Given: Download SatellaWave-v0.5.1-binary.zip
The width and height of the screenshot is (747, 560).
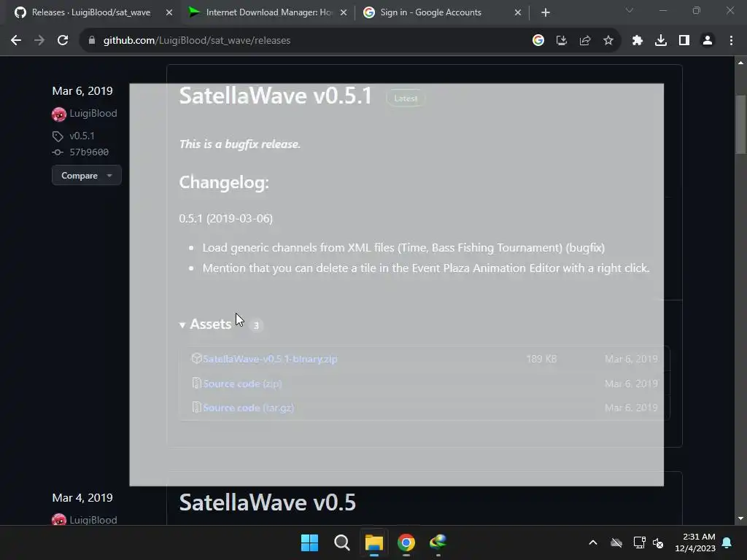Looking at the screenshot, I should [x=270, y=359].
